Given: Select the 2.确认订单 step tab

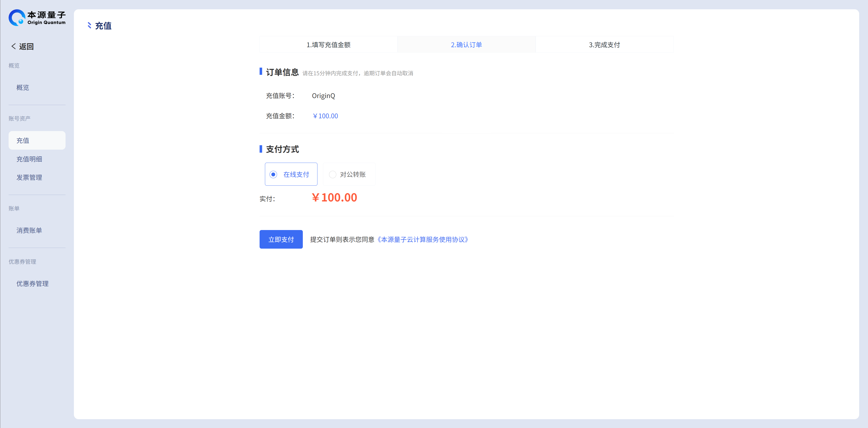Looking at the screenshot, I should [466, 44].
